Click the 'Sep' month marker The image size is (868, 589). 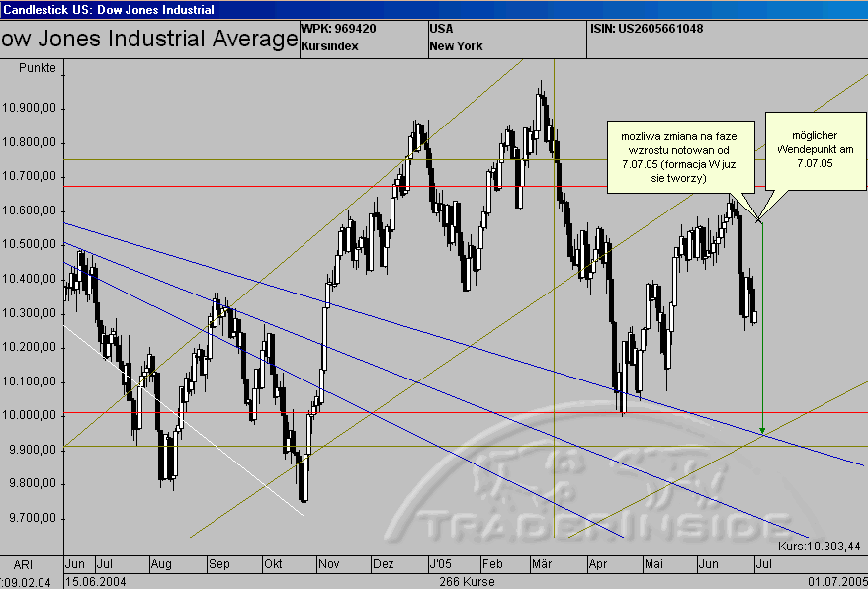click(x=218, y=564)
